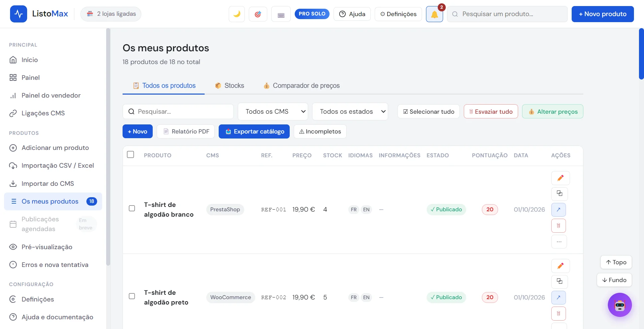Click the Selecionar tudo button

coord(429,112)
